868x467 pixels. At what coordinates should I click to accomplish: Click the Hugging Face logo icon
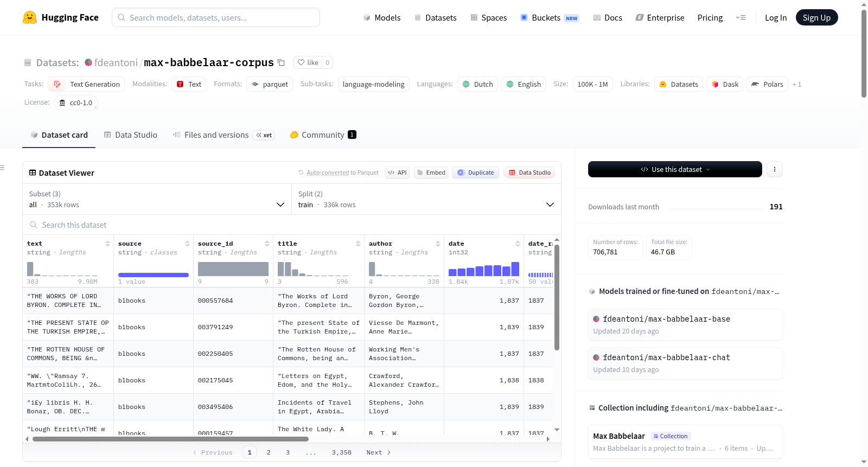click(x=30, y=17)
